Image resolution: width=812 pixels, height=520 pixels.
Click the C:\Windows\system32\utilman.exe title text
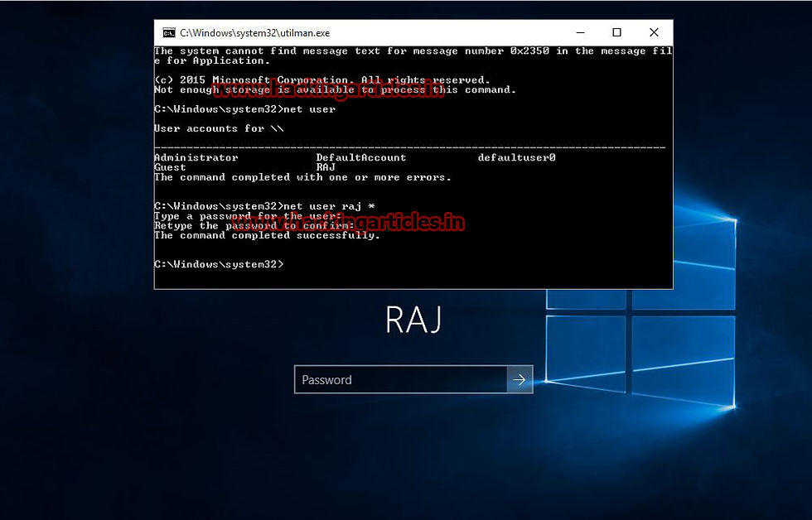click(x=255, y=33)
